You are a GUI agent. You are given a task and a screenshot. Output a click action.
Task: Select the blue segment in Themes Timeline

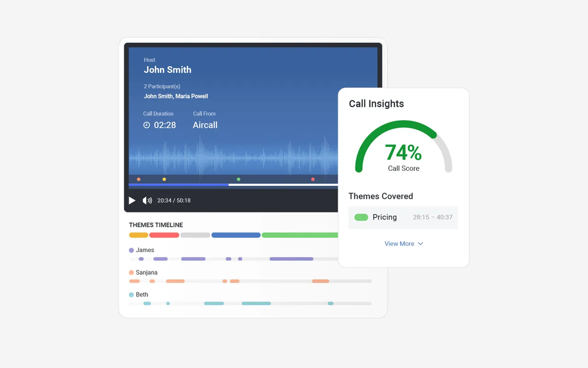coord(236,235)
